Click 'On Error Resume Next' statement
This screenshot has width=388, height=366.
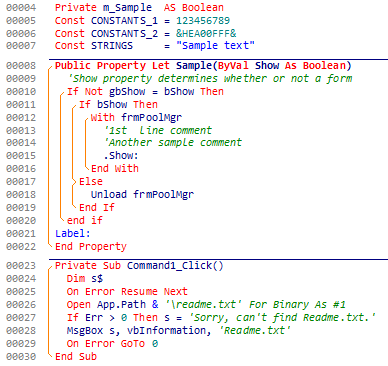[127, 292]
